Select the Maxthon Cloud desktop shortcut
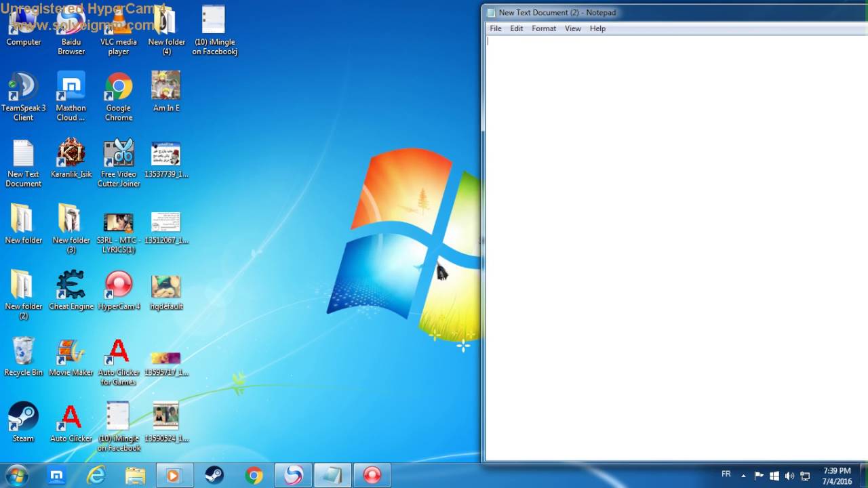868x488 pixels. (71, 98)
